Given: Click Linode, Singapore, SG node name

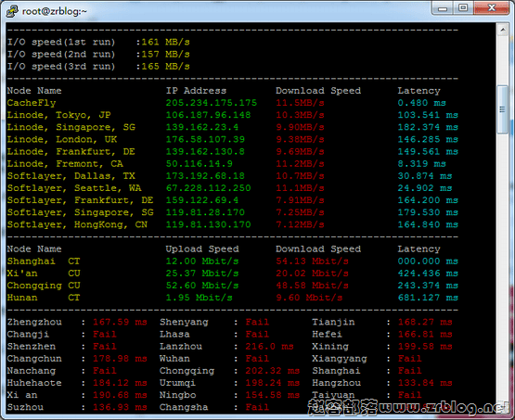Looking at the screenshot, I should [71, 127].
